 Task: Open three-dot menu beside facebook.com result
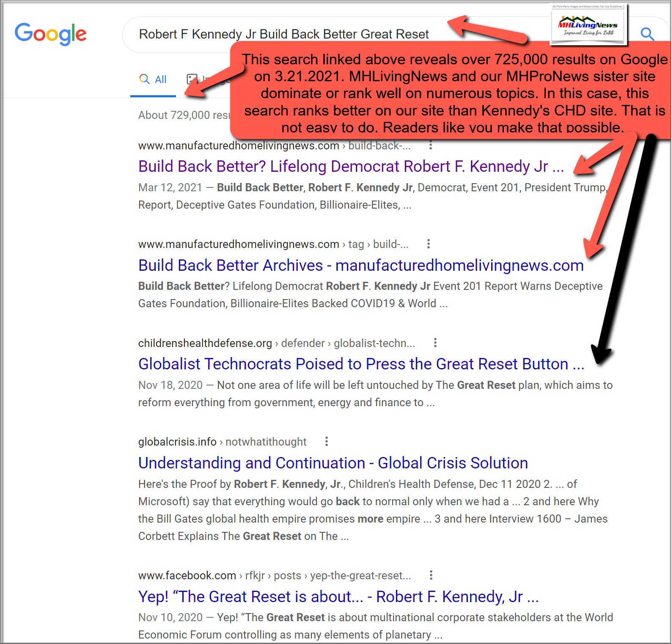point(431,575)
